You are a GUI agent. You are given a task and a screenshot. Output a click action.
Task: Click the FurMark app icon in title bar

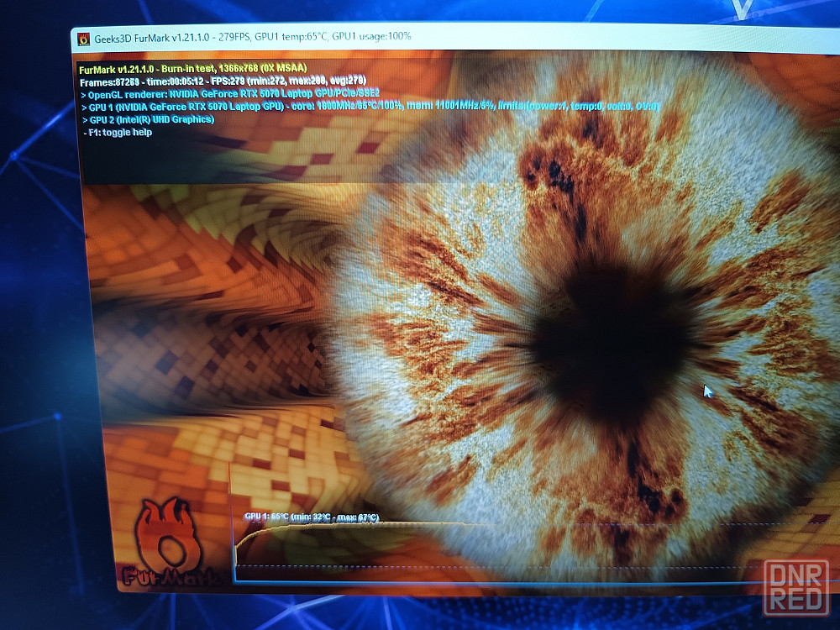84,38
